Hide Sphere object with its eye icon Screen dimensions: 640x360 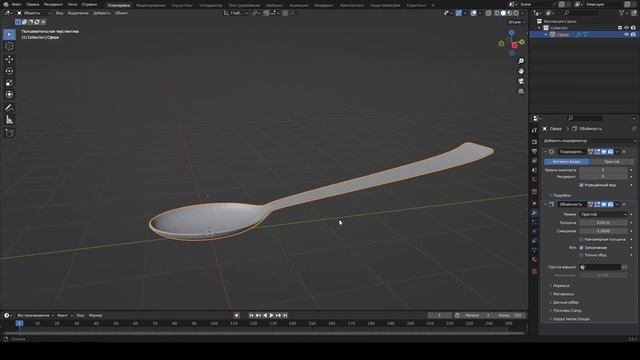point(627,35)
